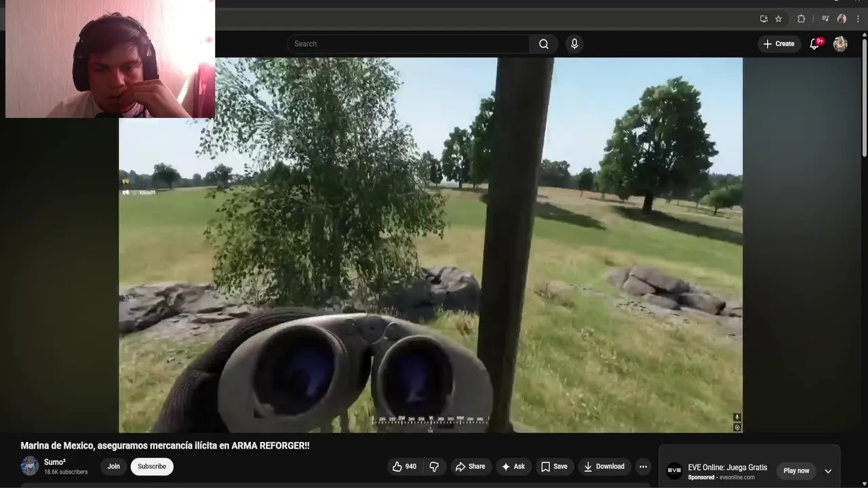Viewport: 868px width, 488px height.
Task: Open Chrome three-dot menu
Action: click(858, 19)
